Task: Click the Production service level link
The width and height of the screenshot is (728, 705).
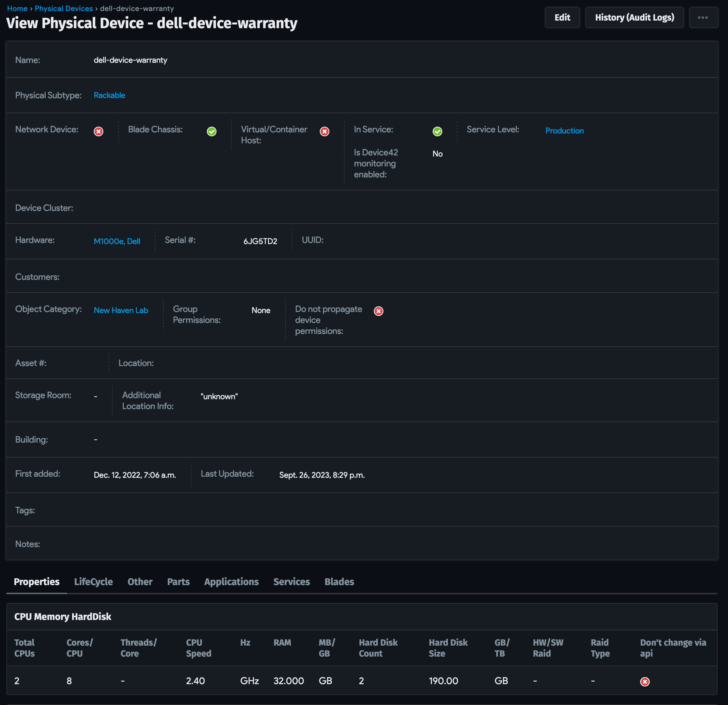Action: 564,131
